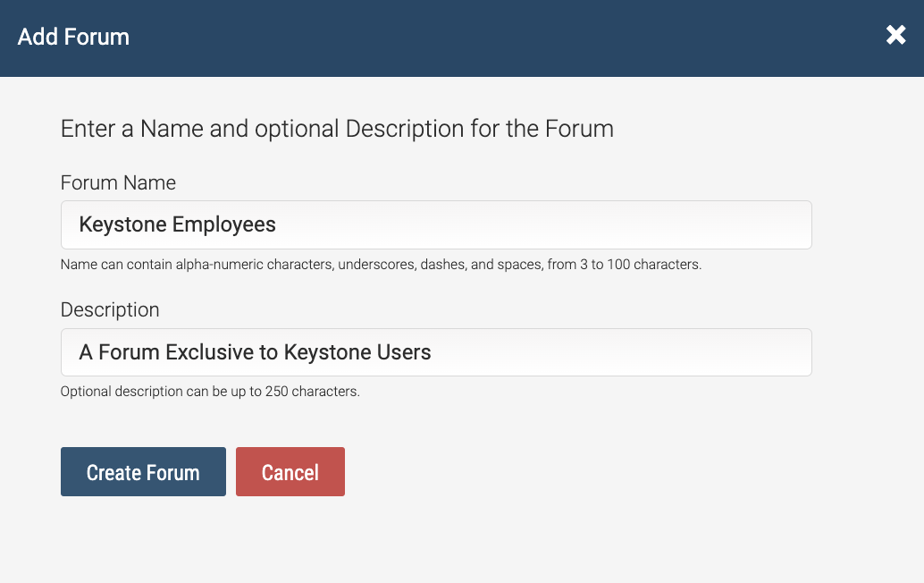Viewport: 924px width, 583px height.
Task: Click the Forum Name input field
Action: (x=436, y=224)
